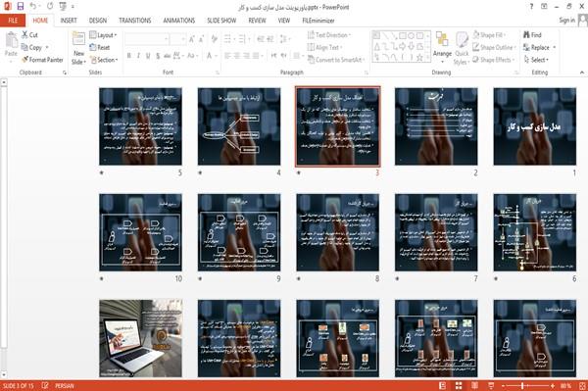This screenshot has height=391, width=588.
Task: Start Slide Show from status bar
Action: [491, 385]
